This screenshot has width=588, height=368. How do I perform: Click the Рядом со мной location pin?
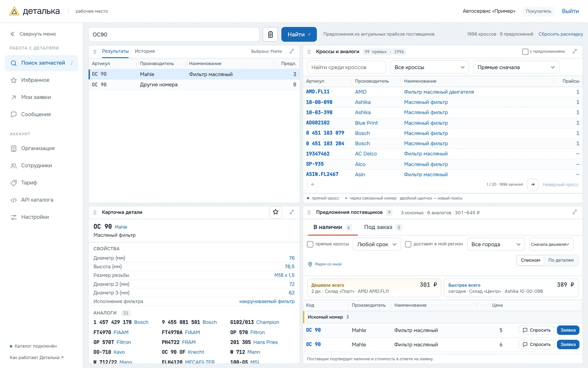pyautogui.click(x=310, y=264)
